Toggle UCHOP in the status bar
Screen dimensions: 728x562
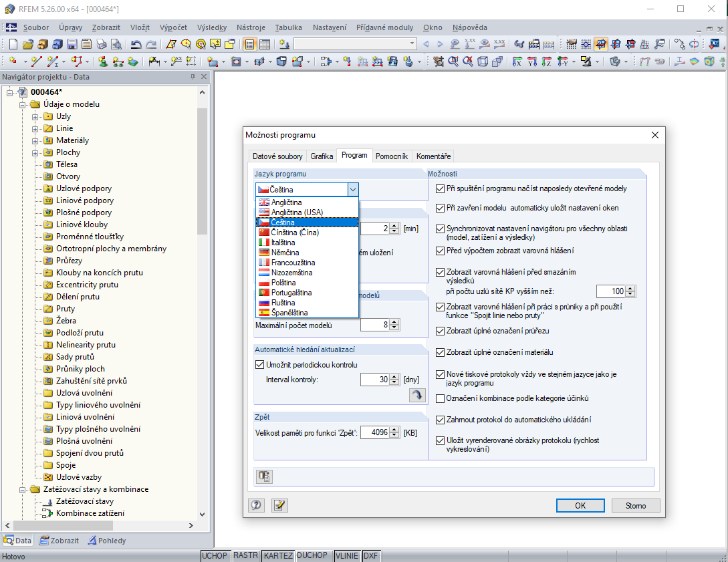(215, 555)
